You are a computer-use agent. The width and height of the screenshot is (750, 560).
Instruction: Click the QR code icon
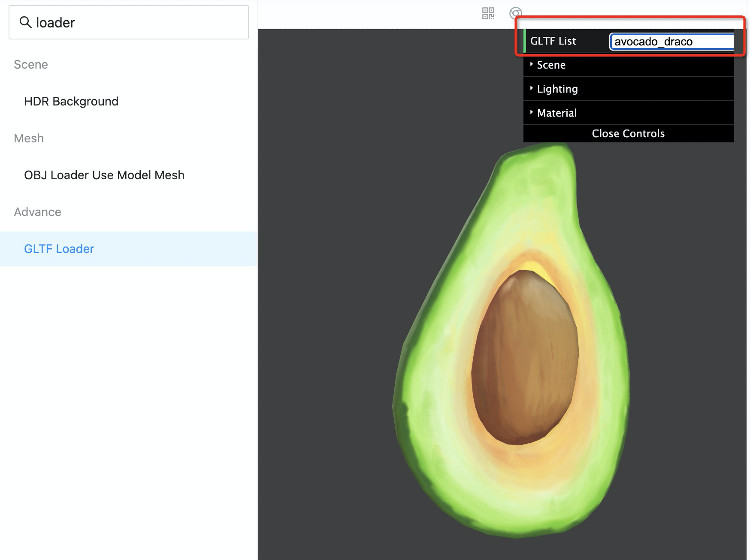coord(488,13)
